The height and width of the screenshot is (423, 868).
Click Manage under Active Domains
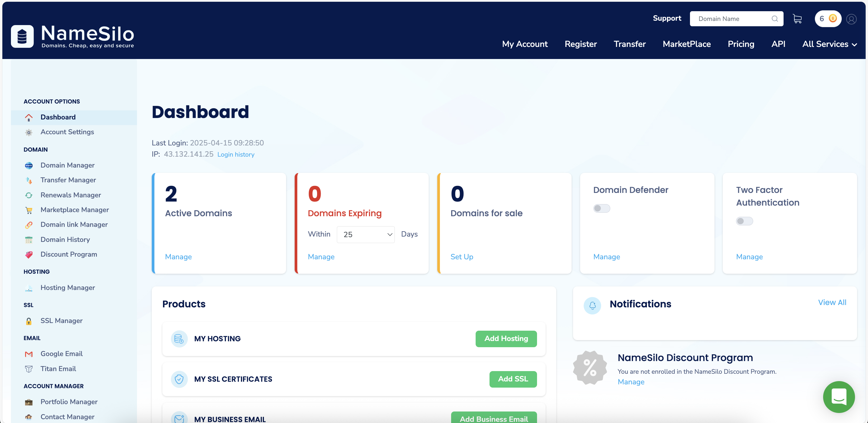tap(178, 257)
